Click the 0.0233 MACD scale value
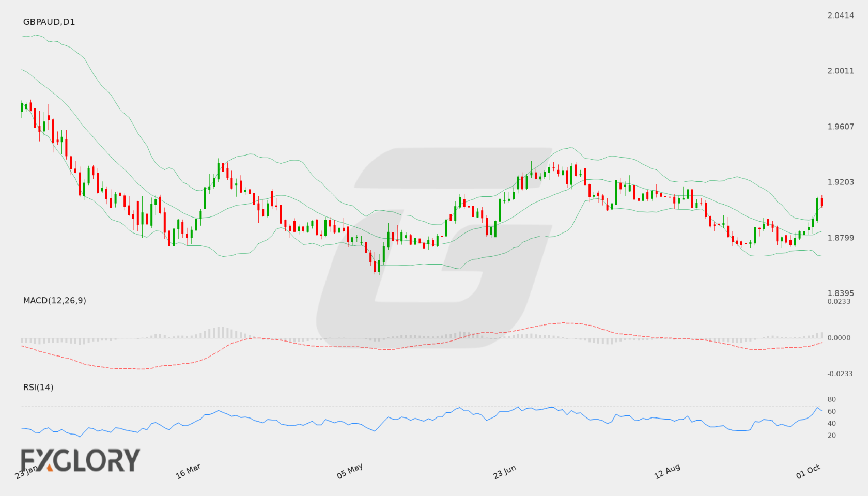The image size is (868, 496). click(839, 301)
